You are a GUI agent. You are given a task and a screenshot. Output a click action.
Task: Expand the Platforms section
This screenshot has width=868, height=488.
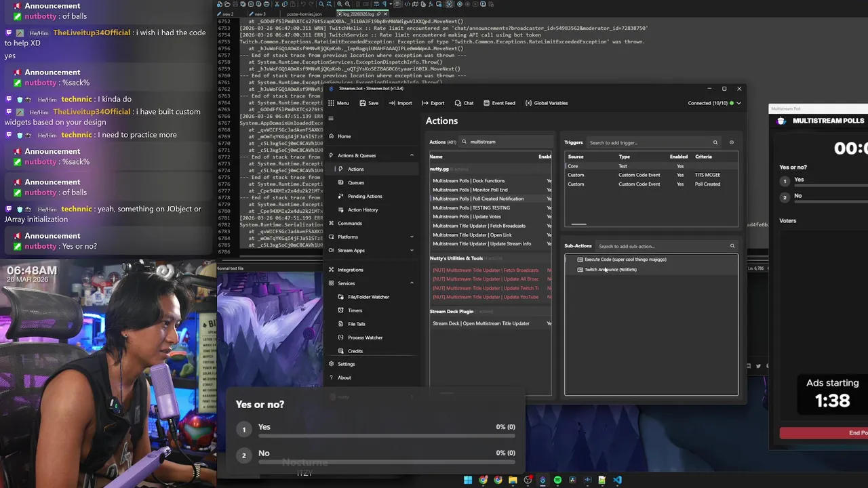(x=412, y=237)
